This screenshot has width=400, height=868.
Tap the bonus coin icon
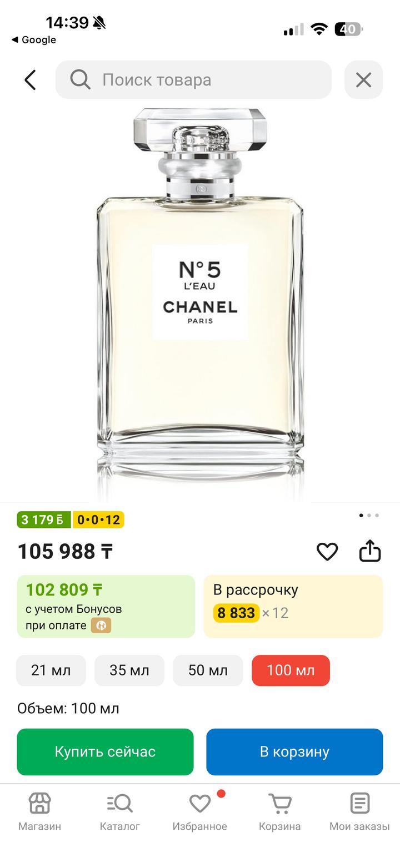[101, 625]
